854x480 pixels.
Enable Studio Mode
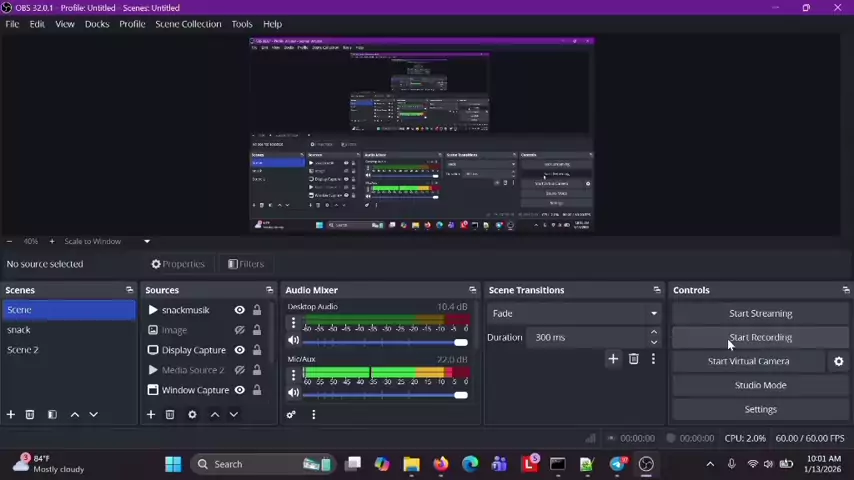click(x=760, y=385)
